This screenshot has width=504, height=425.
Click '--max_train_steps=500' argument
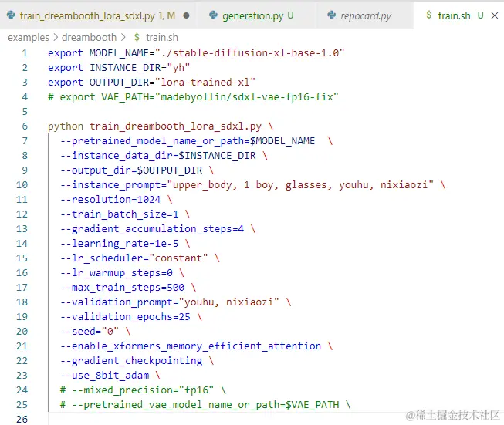pos(122,288)
